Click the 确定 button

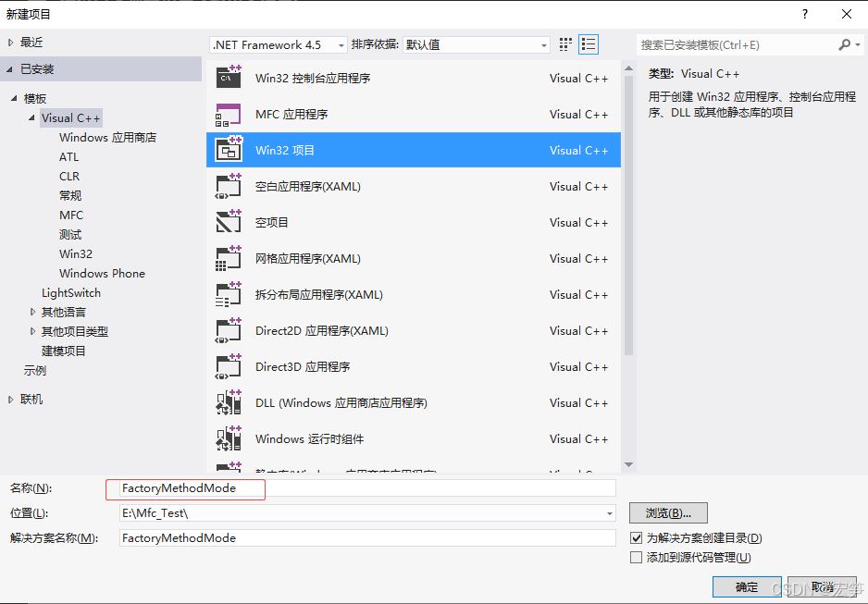pos(747,586)
